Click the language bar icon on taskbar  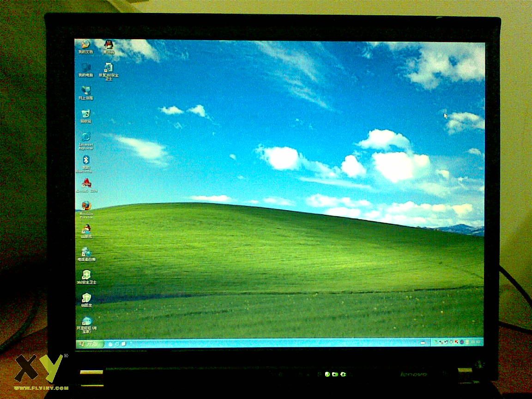[x=423, y=343]
